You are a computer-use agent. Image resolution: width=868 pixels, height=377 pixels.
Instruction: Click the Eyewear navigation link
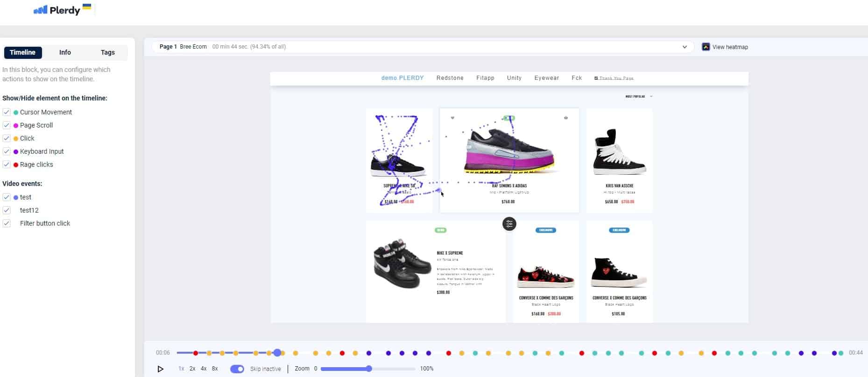[546, 78]
